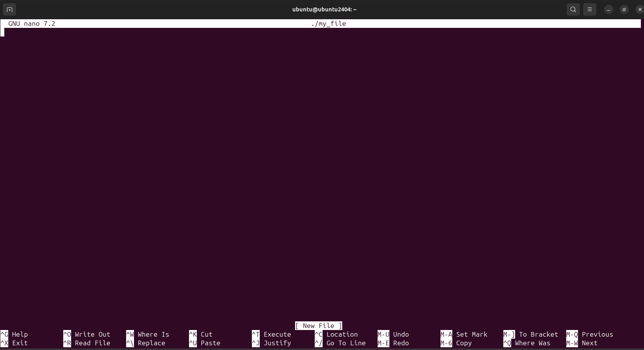The height and width of the screenshot is (350, 644).
Task: Select the ^\ Replace shortcut
Action: tap(146, 343)
